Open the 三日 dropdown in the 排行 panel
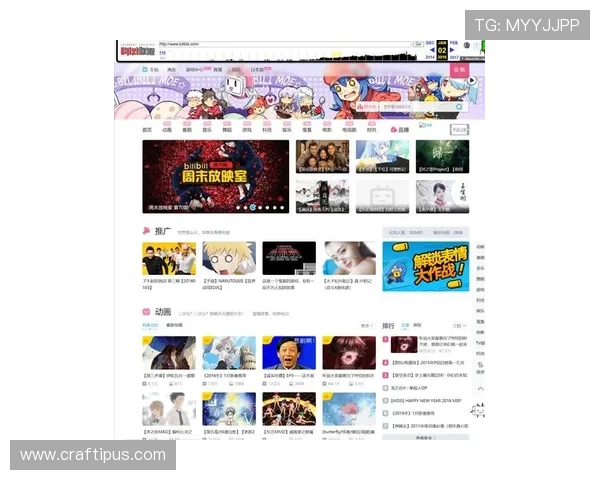 458,325
